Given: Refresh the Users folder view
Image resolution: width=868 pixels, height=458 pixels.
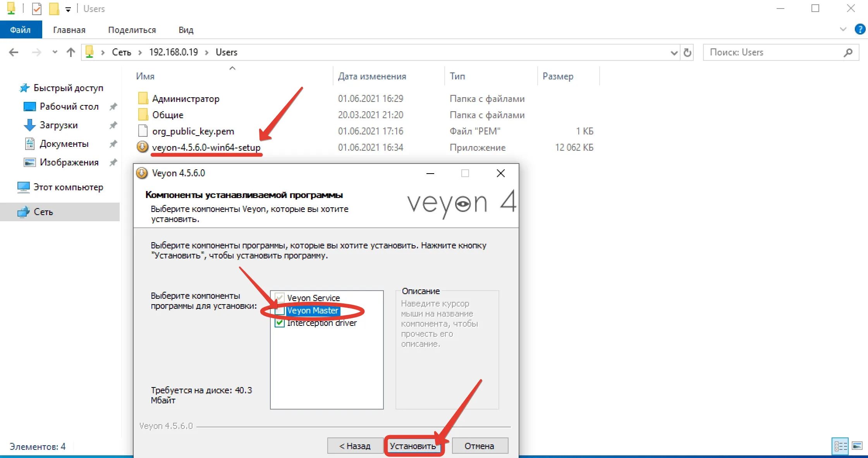Looking at the screenshot, I should tap(688, 52).
